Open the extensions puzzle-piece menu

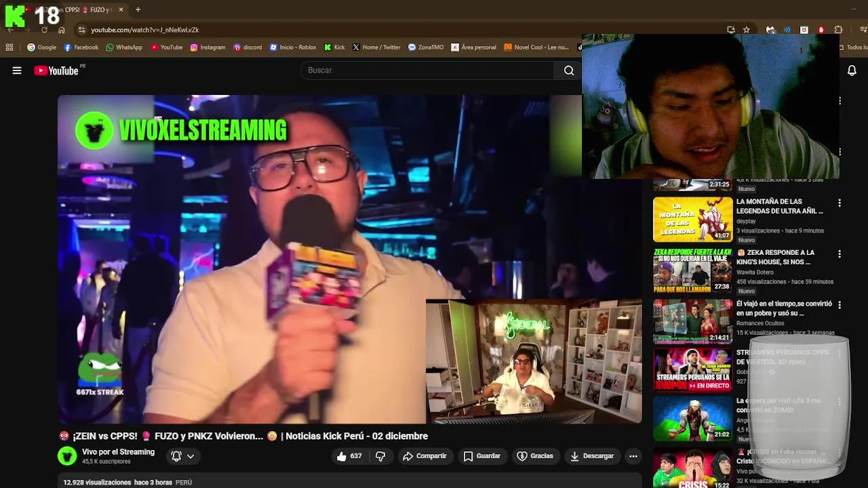(838, 30)
